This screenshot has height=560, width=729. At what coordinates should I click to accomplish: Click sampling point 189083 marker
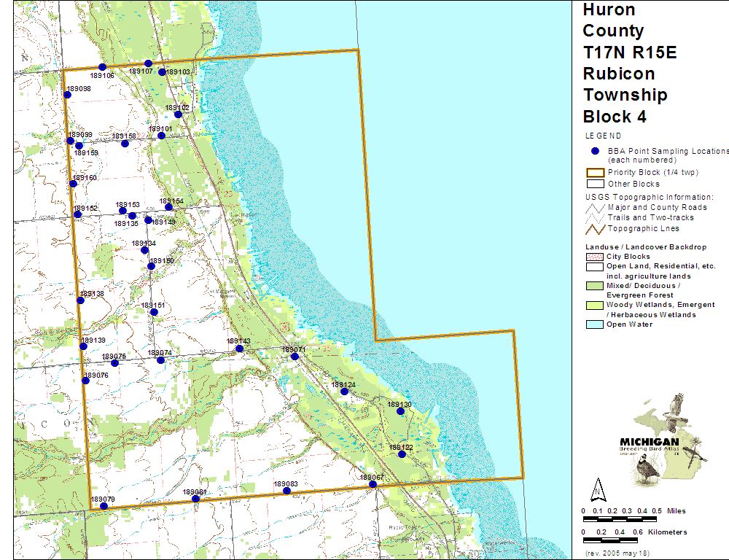pos(286,491)
